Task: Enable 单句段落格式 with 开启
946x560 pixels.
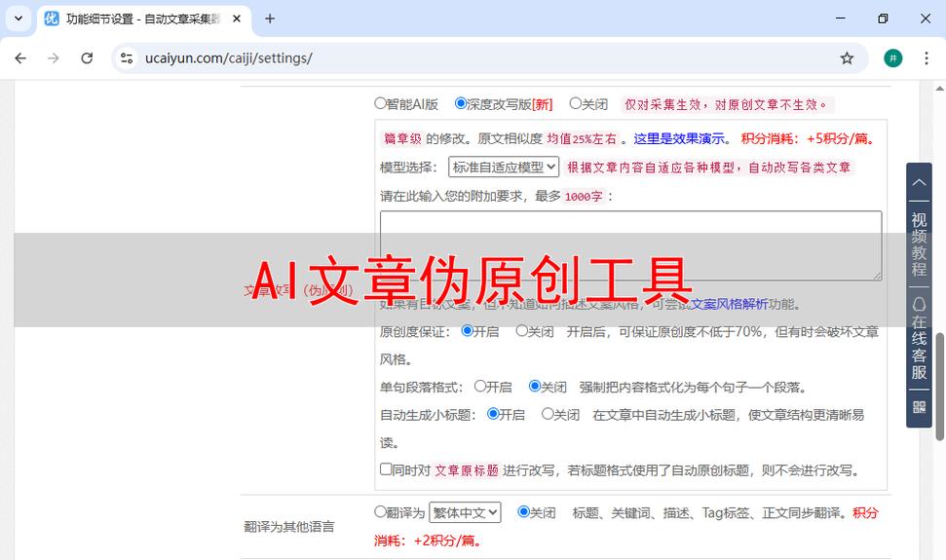Action: [480, 386]
